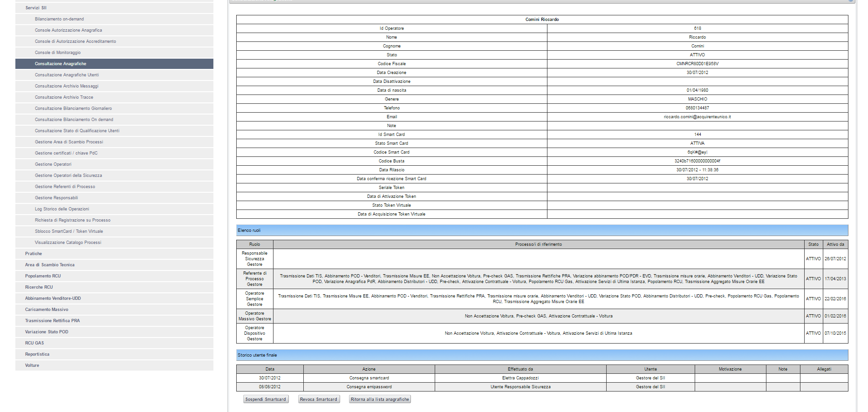Open Consultazione Stato di Qualificazione Utenti

(x=114, y=131)
